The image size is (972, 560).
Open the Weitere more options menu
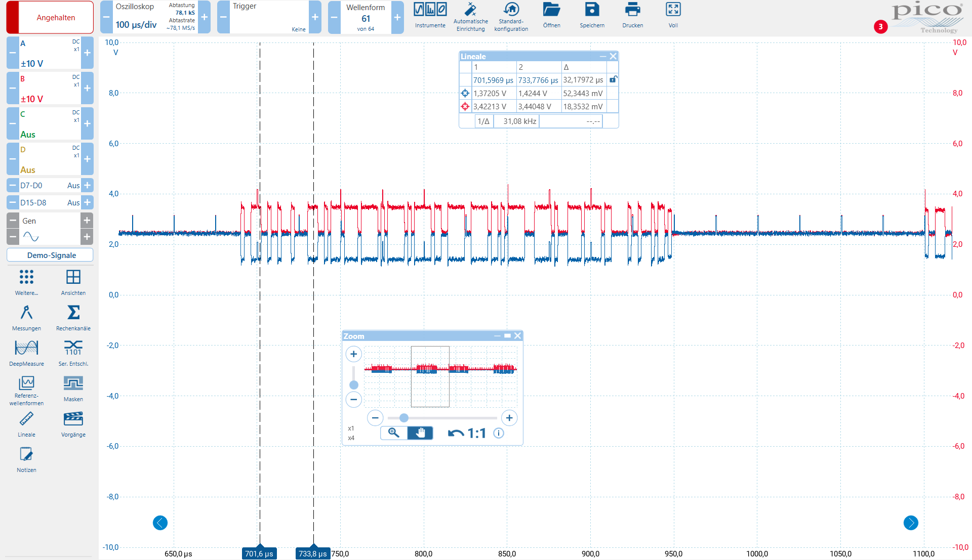click(26, 282)
